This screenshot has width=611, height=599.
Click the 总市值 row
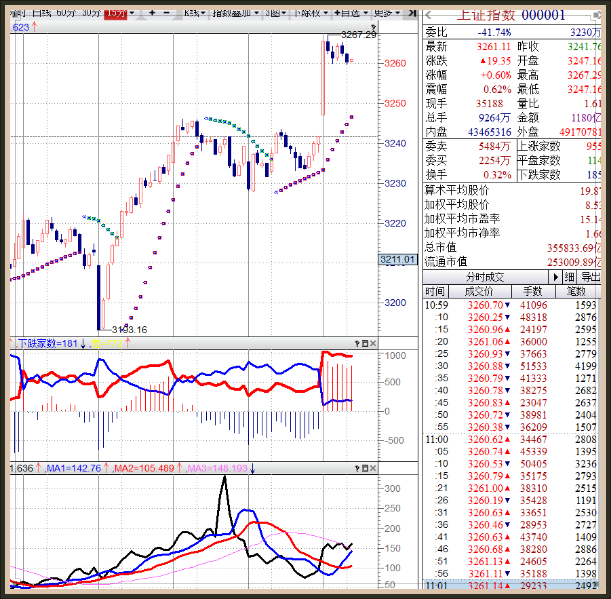coord(512,247)
